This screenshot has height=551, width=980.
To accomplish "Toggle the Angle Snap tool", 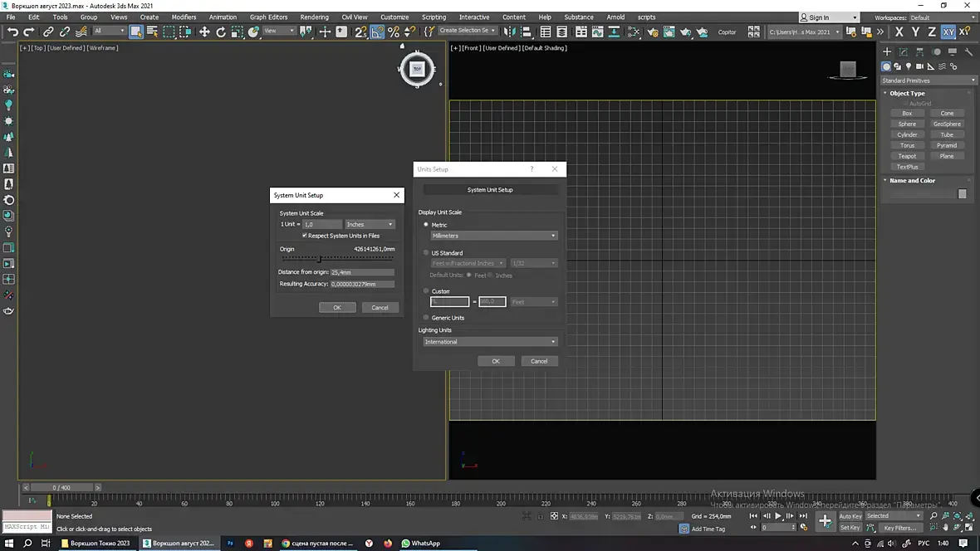I will (x=377, y=32).
